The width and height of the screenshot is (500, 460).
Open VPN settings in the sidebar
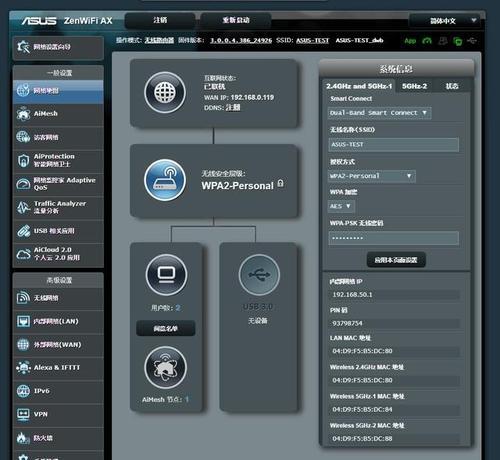click(58, 414)
